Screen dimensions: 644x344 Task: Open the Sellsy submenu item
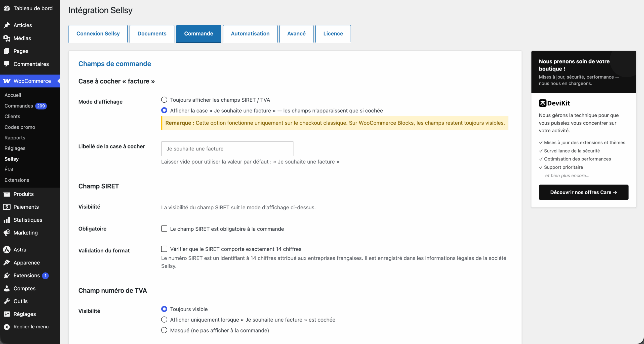pos(12,159)
